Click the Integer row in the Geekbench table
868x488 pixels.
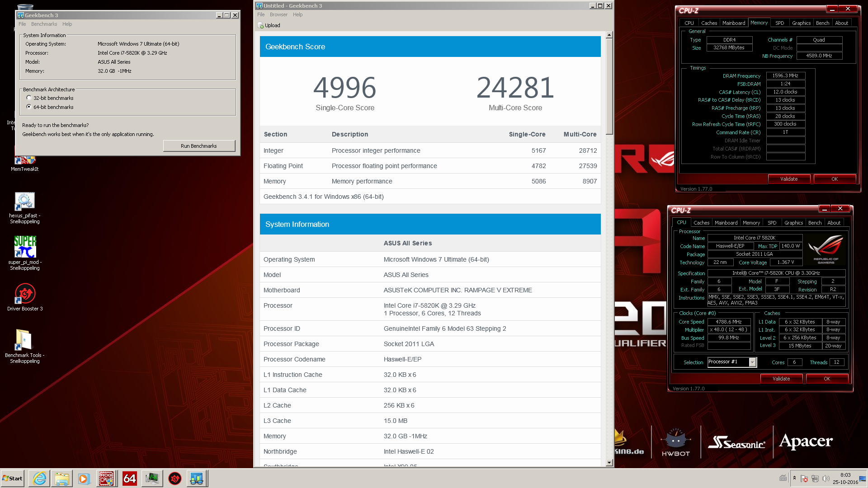[x=430, y=150]
